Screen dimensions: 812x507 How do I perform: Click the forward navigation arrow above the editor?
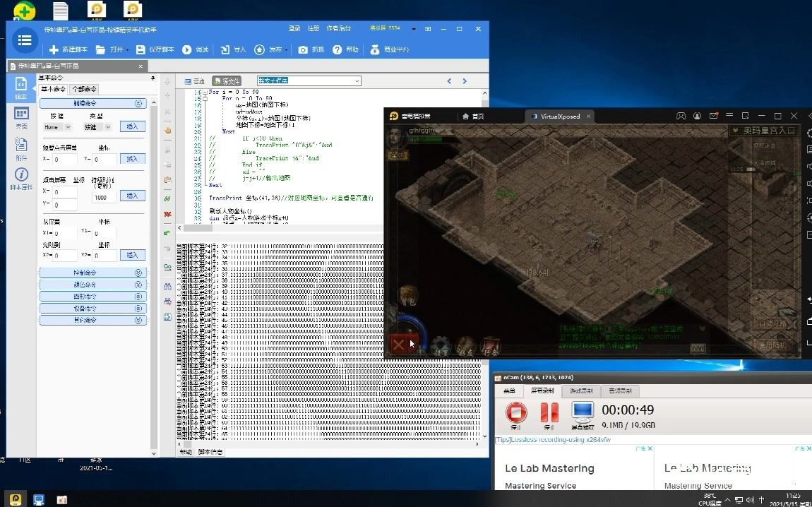pyautogui.click(x=465, y=81)
